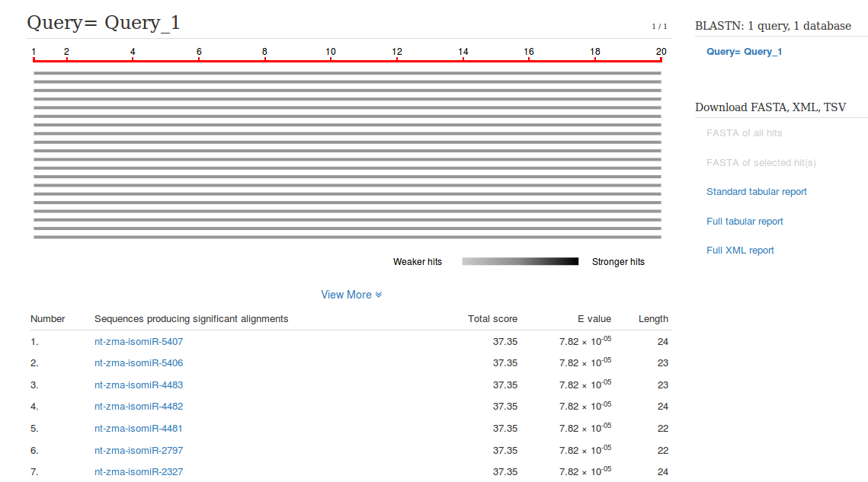Screen dimensions: 868x482
Task: Select Query= Query_1 in the sidebar
Action: [x=744, y=52]
